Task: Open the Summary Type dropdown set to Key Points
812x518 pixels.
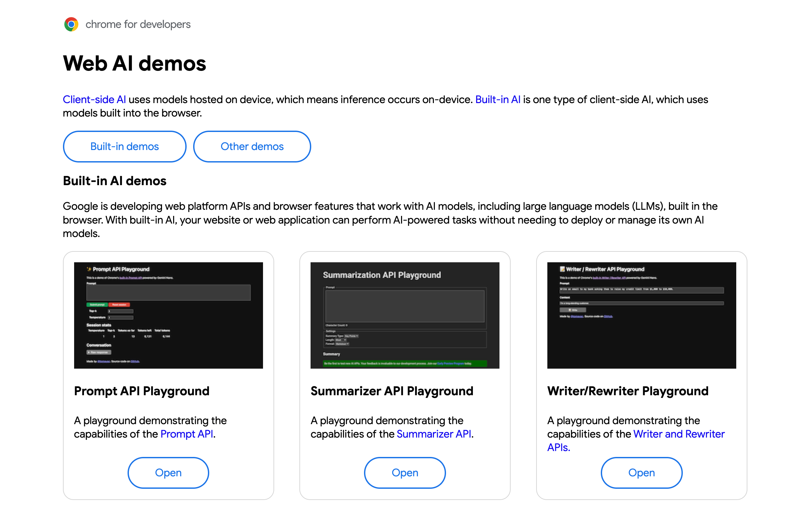Action: pos(351,336)
